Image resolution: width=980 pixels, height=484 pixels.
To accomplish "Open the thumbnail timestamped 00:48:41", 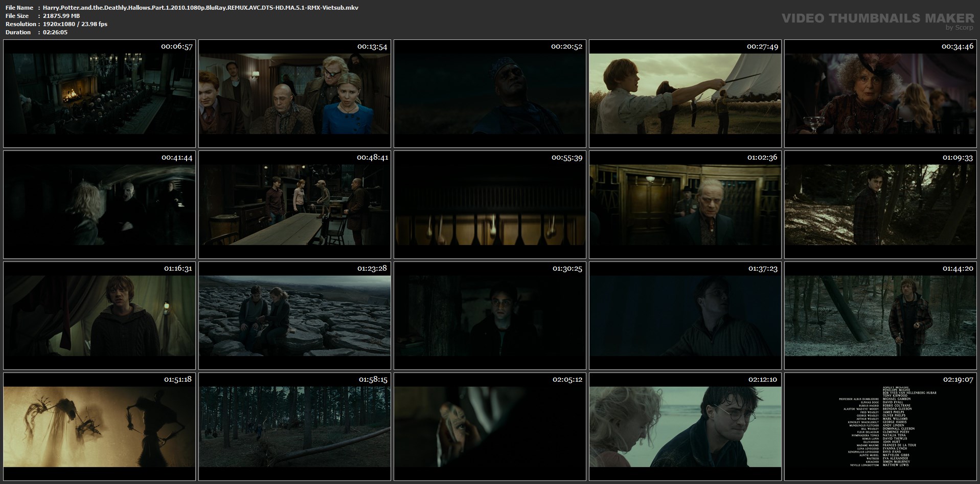I will pyautogui.click(x=294, y=205).
